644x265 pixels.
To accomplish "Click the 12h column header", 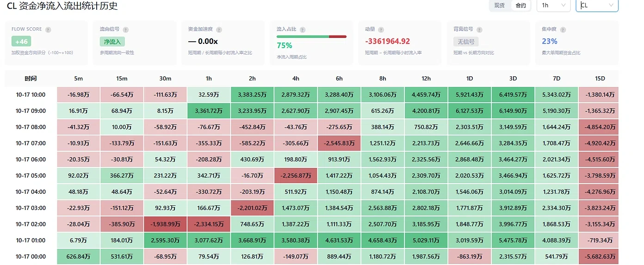I will click(x=426, y=79).
